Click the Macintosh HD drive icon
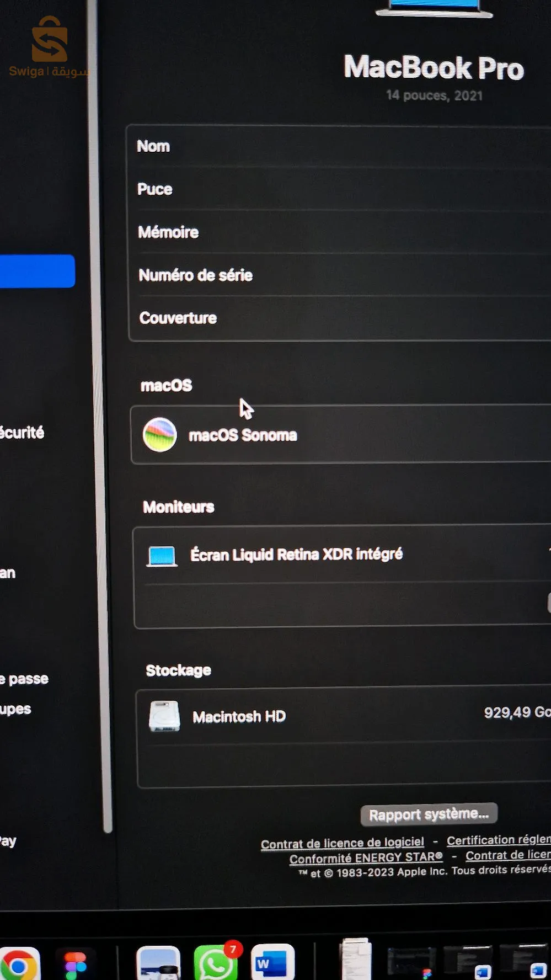This screenshot has width=551, height=980. [x=164, y=716]
